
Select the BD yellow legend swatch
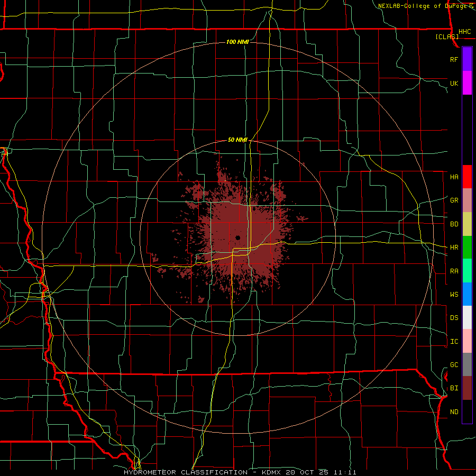(467, 224)
